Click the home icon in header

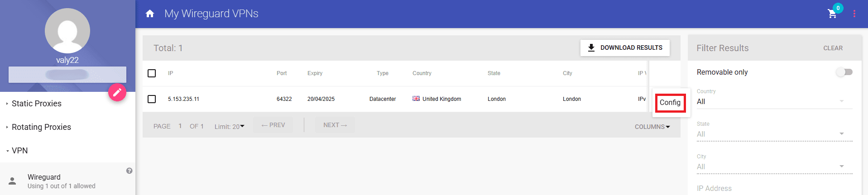coord(150,14)
